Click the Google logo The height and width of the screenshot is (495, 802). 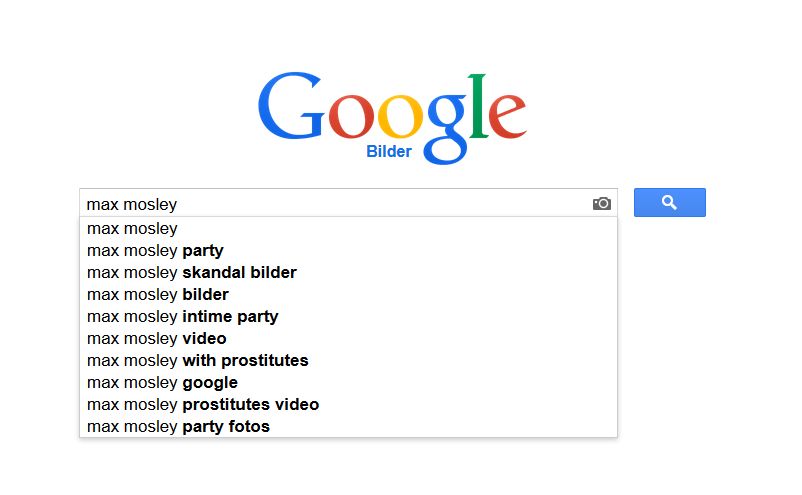[x=392, y=118]
